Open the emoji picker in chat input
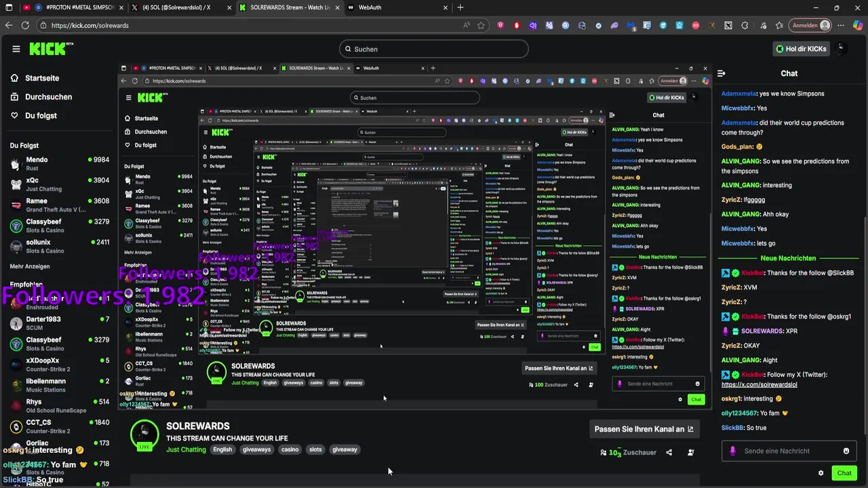Image resolution: width=868 pixels, height=488 pixels. coord(846,451)
